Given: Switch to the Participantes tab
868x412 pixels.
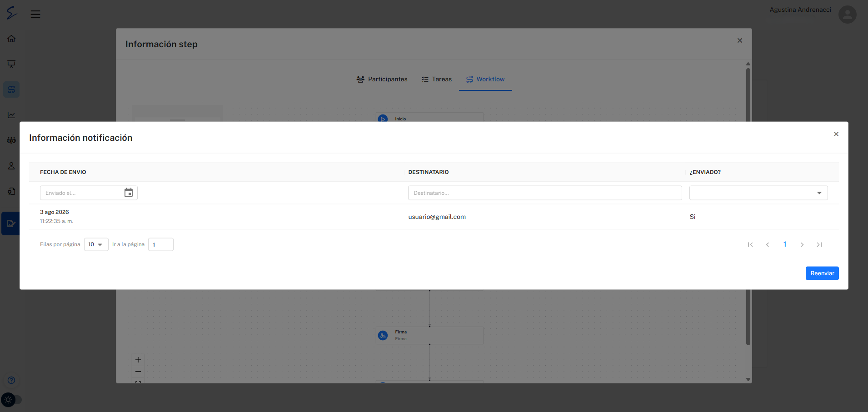Looking at the screenshot, I should pyautogui.click(x=382, y=79).
